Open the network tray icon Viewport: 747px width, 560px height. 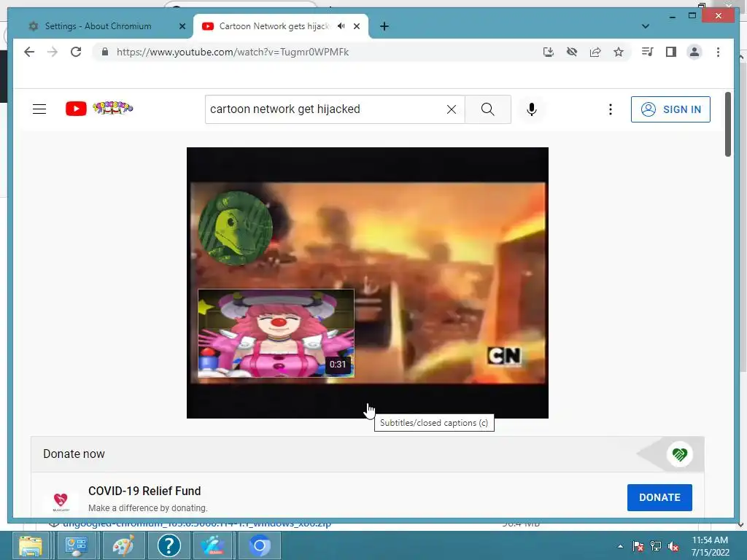pos(656,546)
